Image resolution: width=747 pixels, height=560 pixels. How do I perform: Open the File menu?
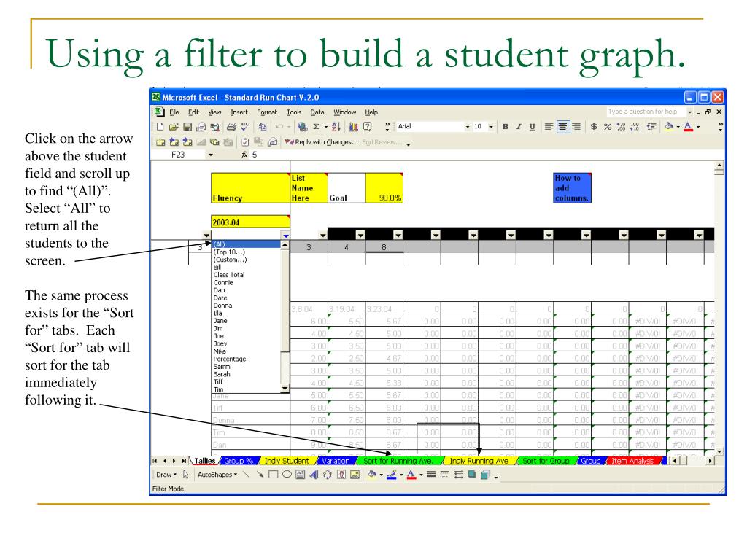[174, 112]
